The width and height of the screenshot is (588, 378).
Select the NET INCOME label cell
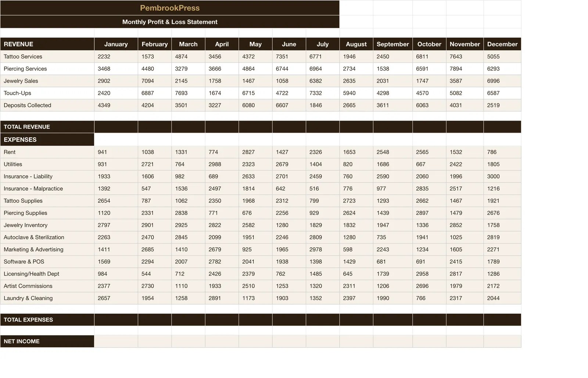(47, 341)
